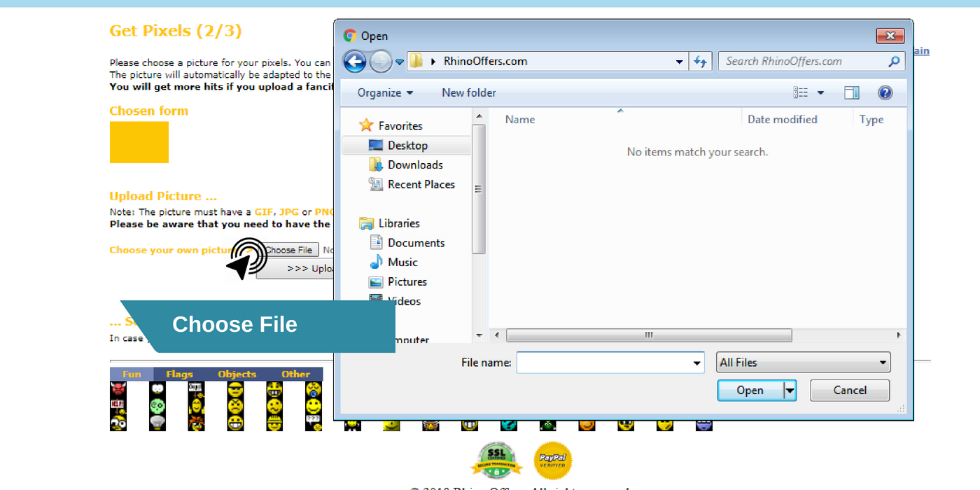
Task: Click the navigation pane vertical scrollbar thumb
Action: coord(479,189)
